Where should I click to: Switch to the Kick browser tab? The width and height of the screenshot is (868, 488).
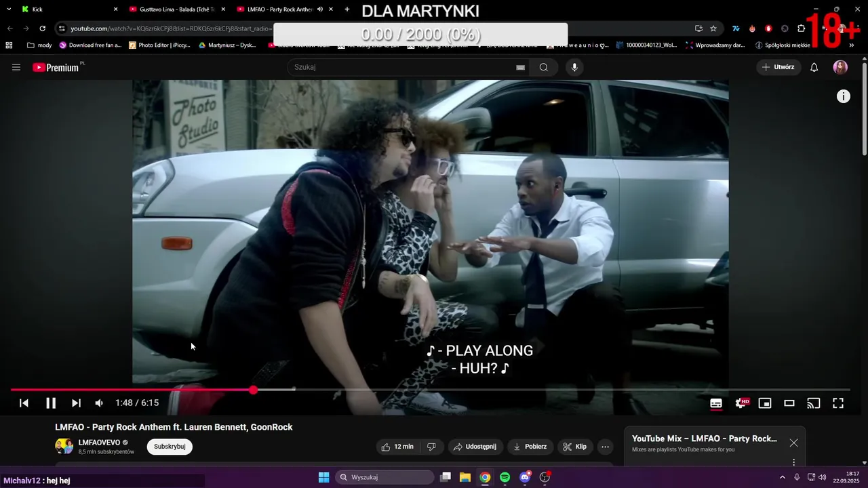pyautogui.click(x=68, y=9)
